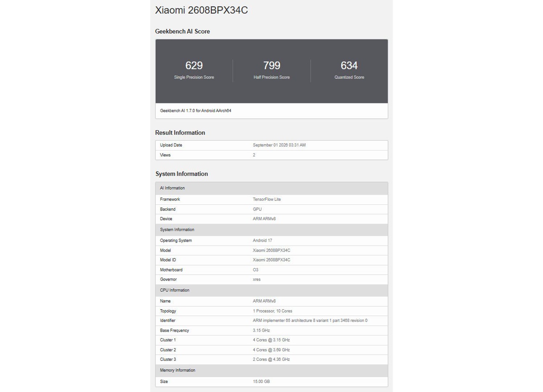
Task: Click the Operating System label
Action: pos(176,241)
